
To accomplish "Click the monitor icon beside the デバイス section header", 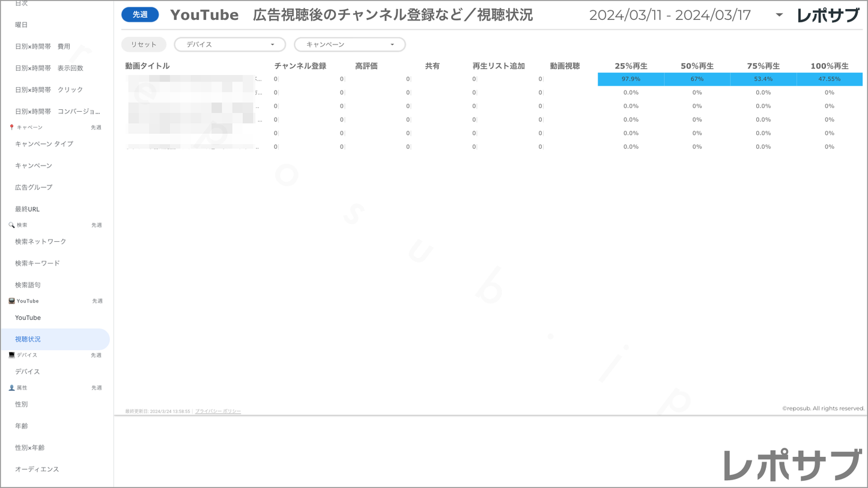I will coord(11,355).
